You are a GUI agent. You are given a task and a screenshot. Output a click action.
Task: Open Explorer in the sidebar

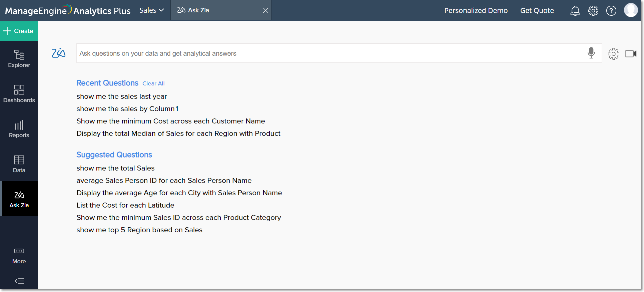[19, 59]
